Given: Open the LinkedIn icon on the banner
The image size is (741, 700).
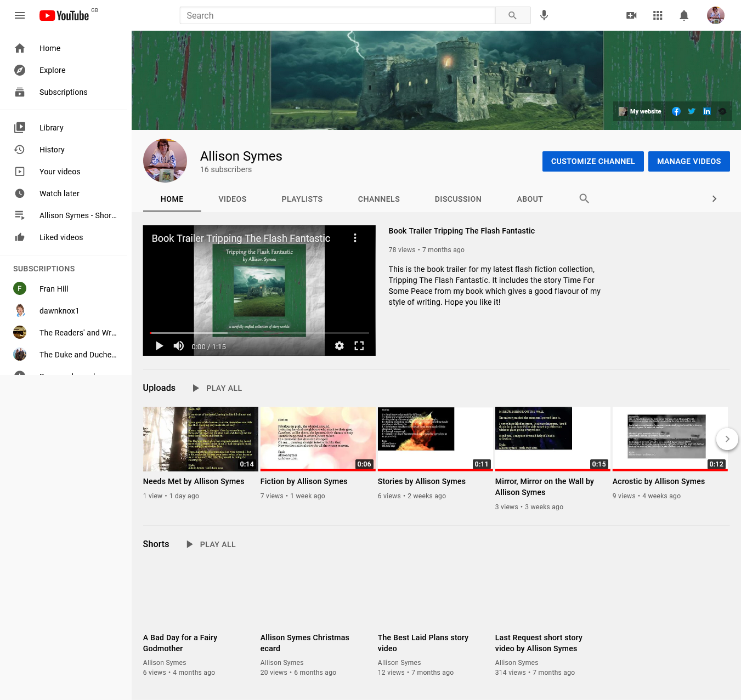Looking at the screenshot, I should (707, 111).
